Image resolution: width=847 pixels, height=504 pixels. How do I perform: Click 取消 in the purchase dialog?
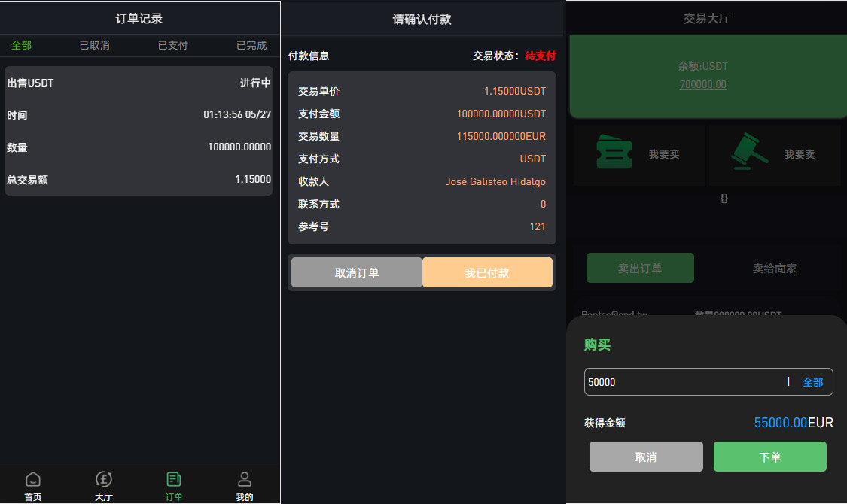tap(646, 457)
